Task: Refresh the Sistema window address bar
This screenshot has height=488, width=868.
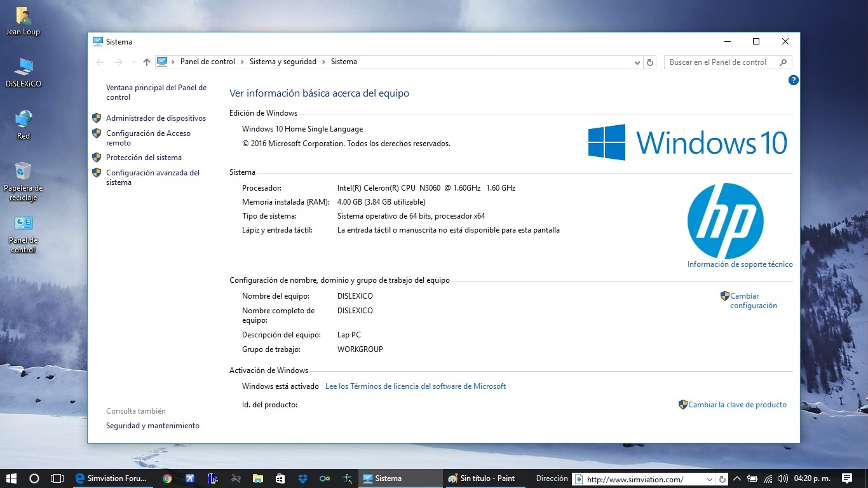Action: pyautogui.click(x=649, y=62)
